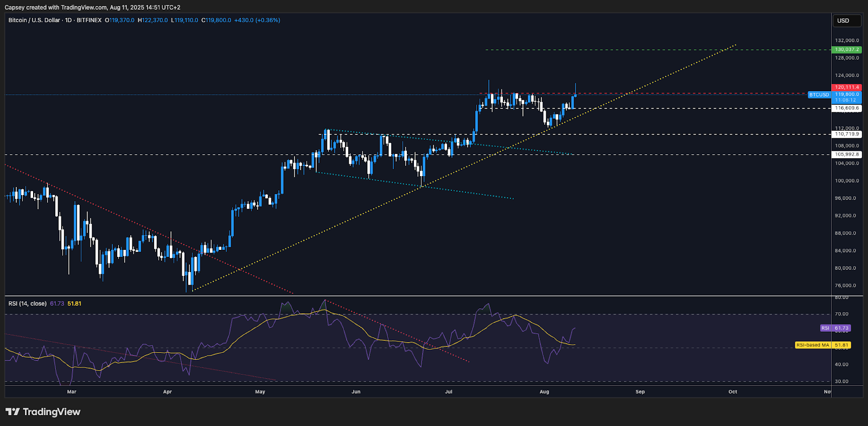Click the +430.0 (+0.36%) change value
The image size is (868, 426).
pyautogui.click(x=257, y=20)
